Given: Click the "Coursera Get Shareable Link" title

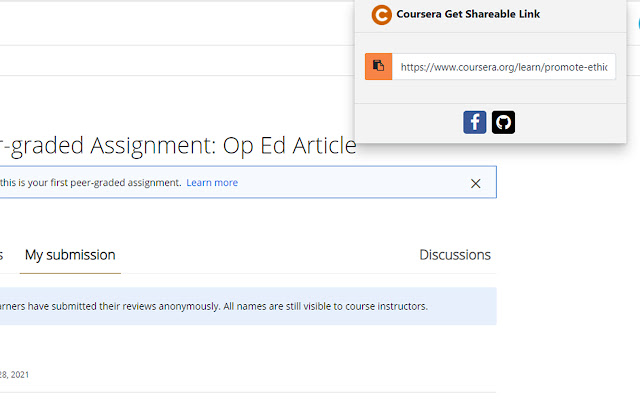Looking at the screenshot, I should click(468, 15).
